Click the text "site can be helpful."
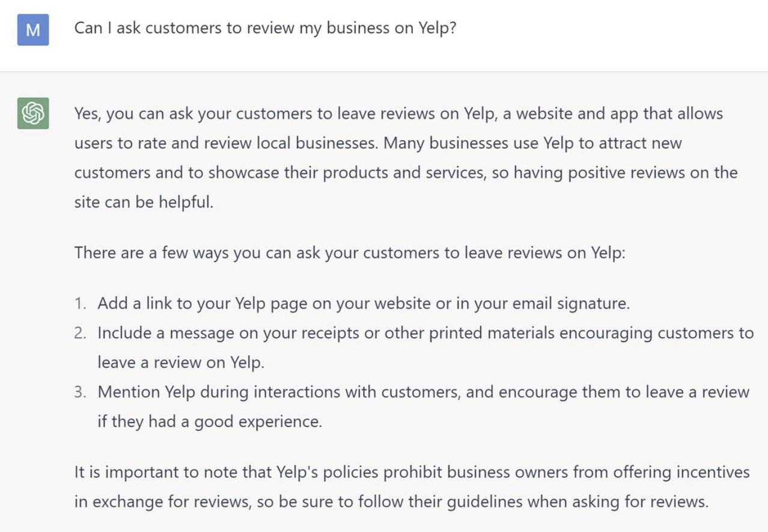Screen dimensions: 768x532 click(x=144, y=202)
